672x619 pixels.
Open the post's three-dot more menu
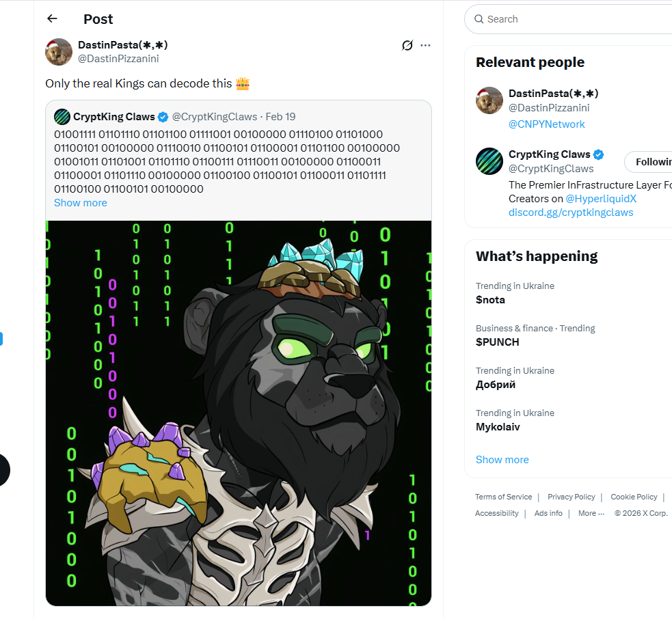click(x=426, y=45)
